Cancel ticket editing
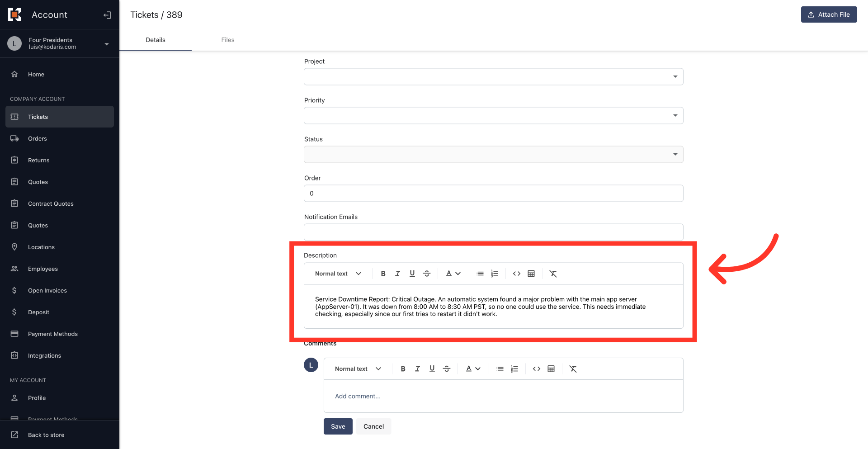Image resolution: width=868 pixels, height=449 pixels. click(x=373, y=426)
